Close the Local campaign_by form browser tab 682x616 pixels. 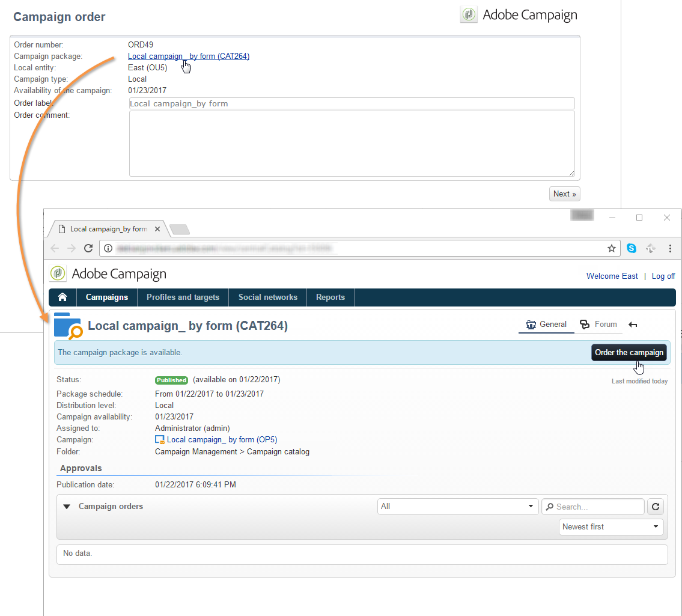157,229
